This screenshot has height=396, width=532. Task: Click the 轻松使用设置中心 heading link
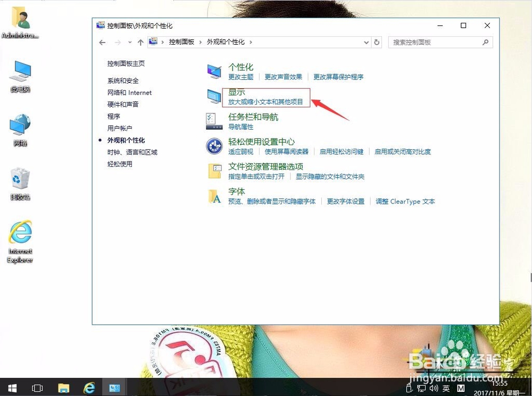[x=261, y=141]
